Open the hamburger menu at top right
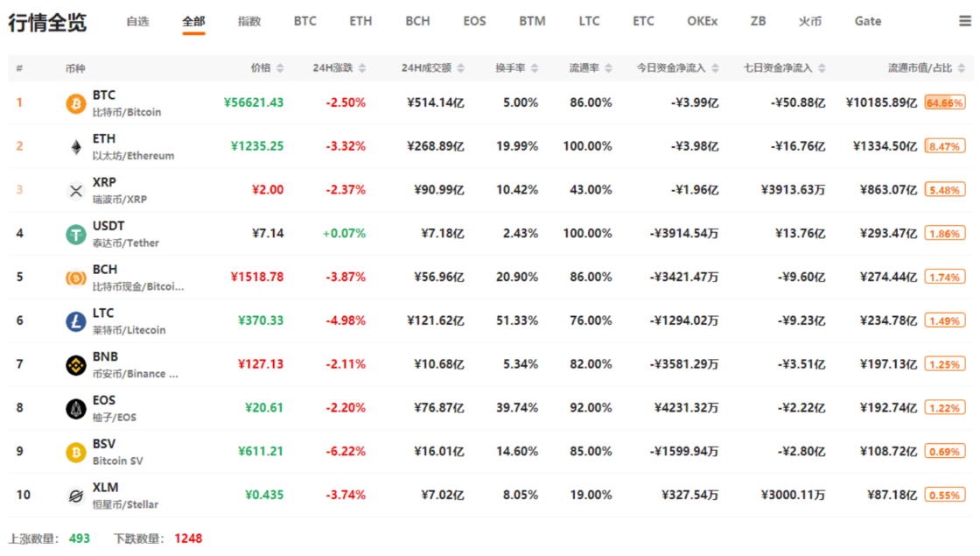The height and width of the screenshot is (556, 980). (965, 21)
